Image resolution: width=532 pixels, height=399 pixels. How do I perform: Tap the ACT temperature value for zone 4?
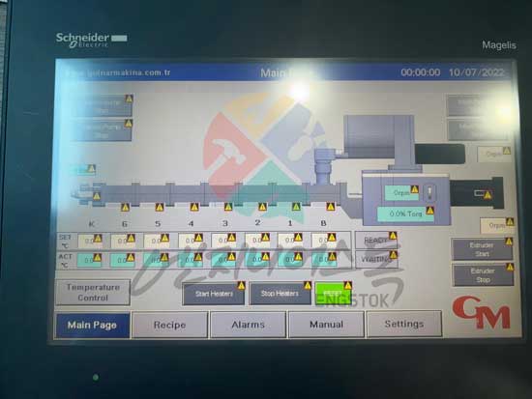tap(191, 260)
